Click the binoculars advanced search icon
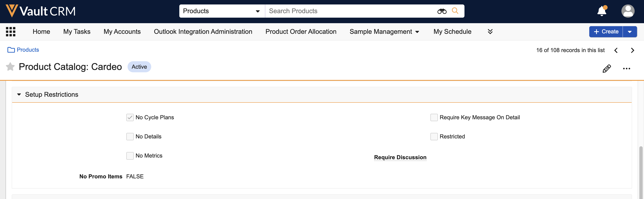This screenshot has width=644, height=199. click(x=442, y=11)
